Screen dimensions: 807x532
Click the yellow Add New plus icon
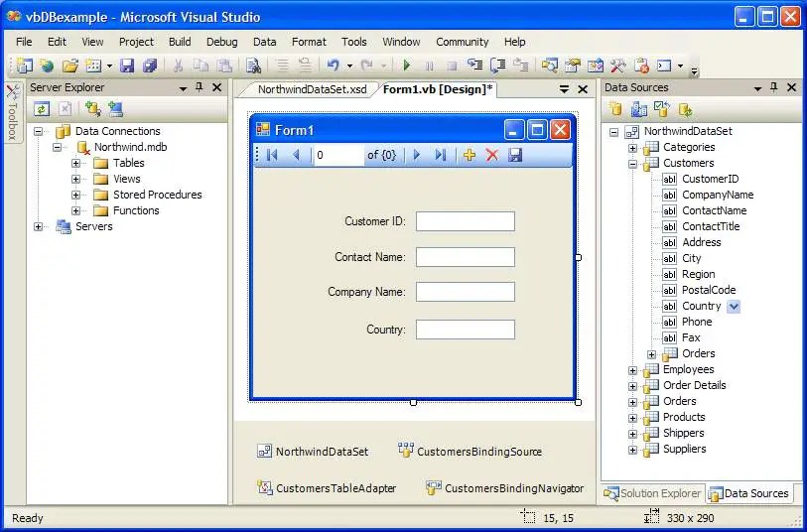click(x=469, y=155)
